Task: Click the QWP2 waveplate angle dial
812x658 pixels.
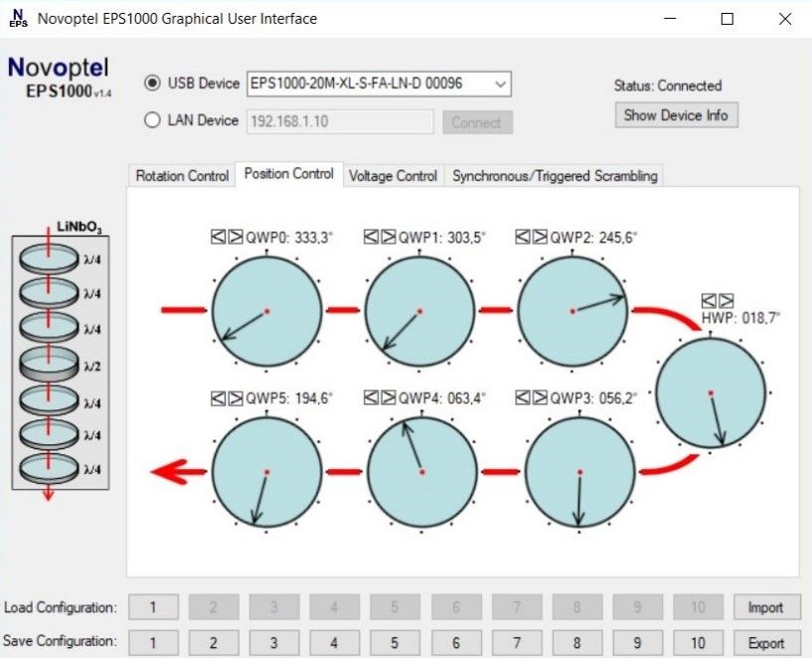Action: [x=572, y=311]
